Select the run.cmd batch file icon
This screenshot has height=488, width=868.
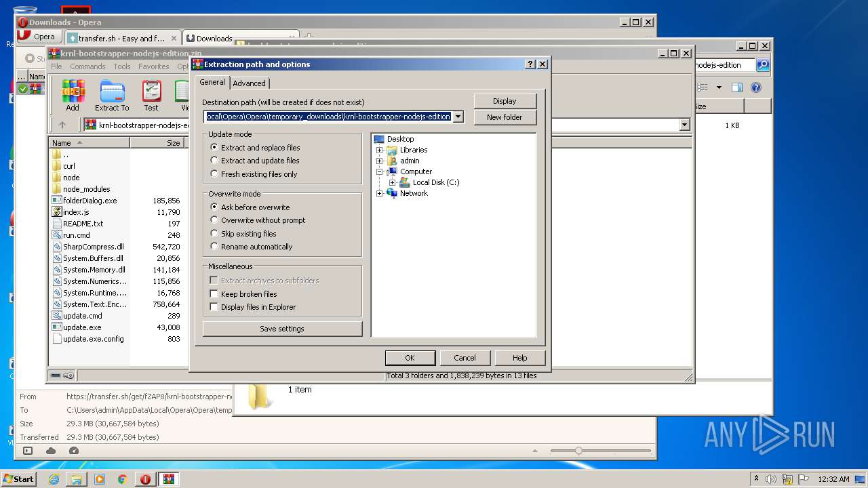[57, 235]
